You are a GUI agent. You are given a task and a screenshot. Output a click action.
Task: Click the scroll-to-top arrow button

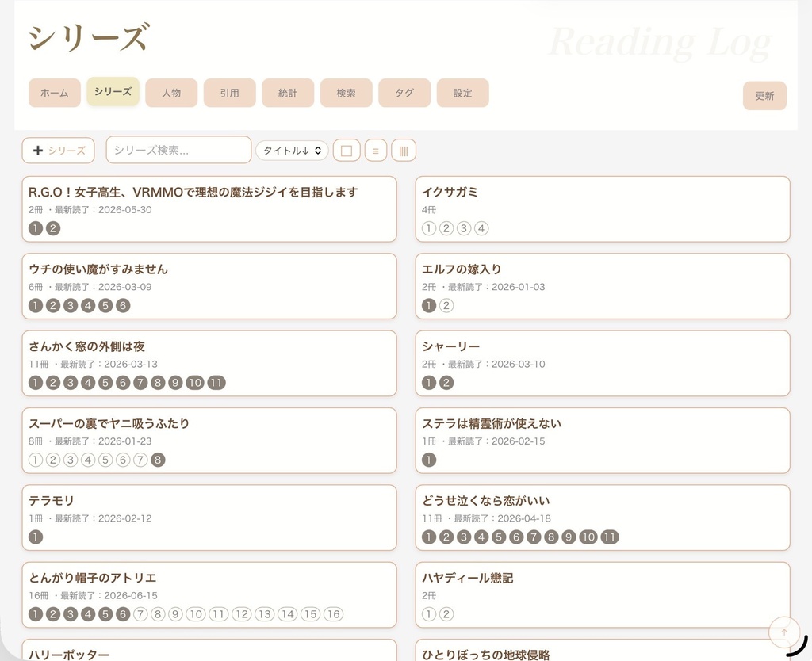click(x=784, y=632)
